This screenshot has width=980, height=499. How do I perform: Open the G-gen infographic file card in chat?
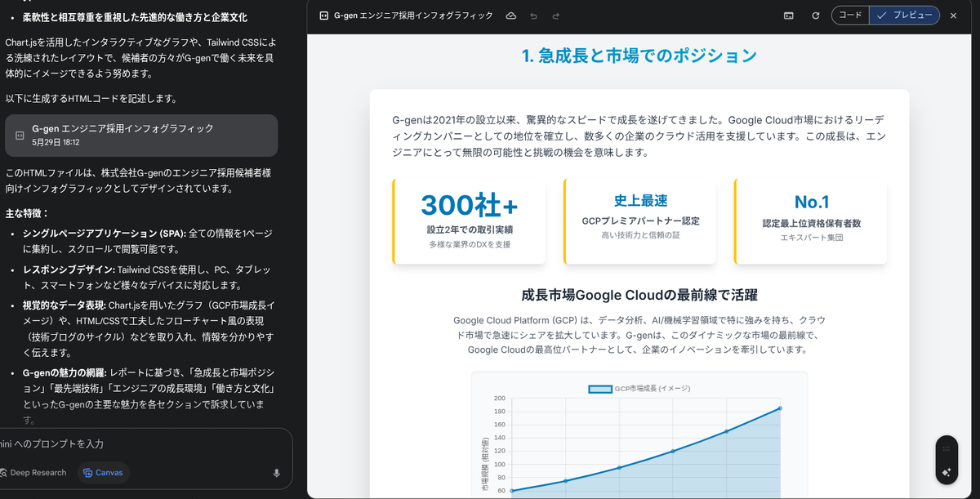pos(141,135)
